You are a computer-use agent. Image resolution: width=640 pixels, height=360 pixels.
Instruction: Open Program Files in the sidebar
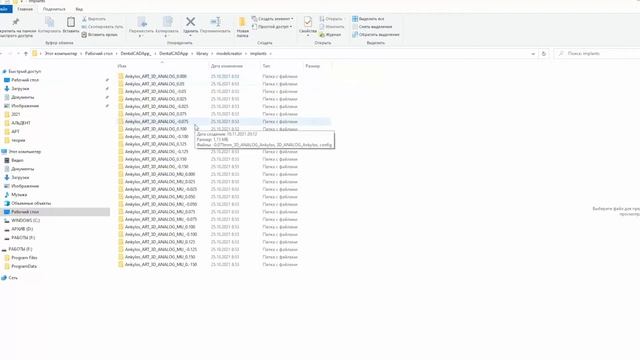(24, 258)
